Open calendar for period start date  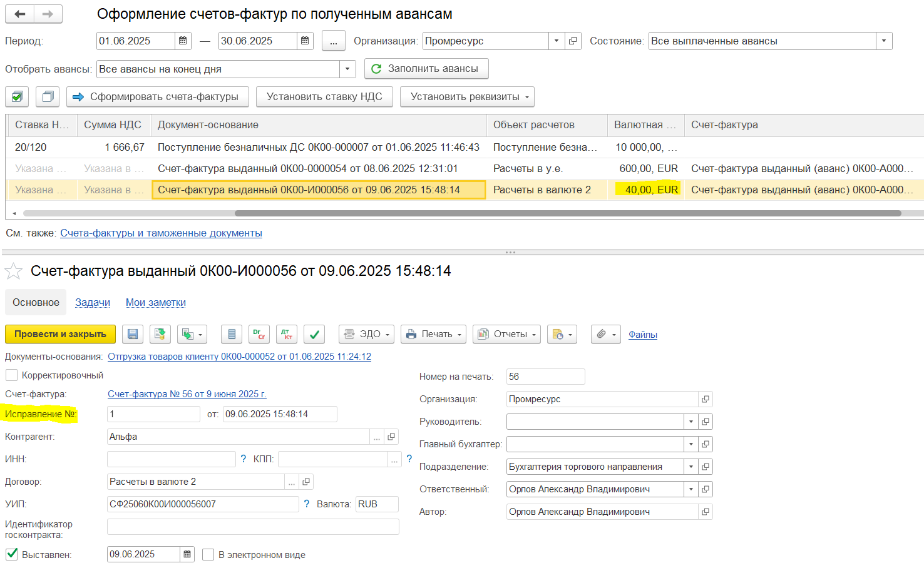tap(183, 41)
